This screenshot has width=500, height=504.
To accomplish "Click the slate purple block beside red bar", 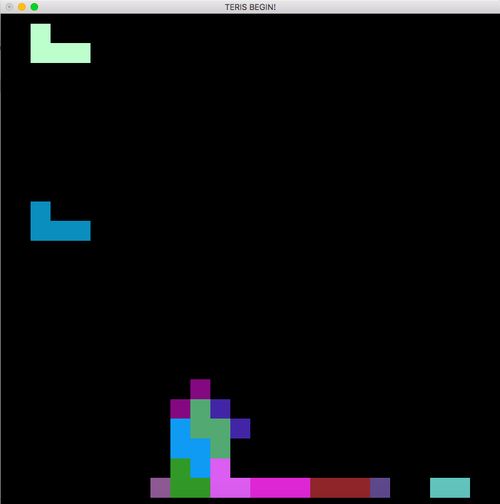I will pos(380,488).
